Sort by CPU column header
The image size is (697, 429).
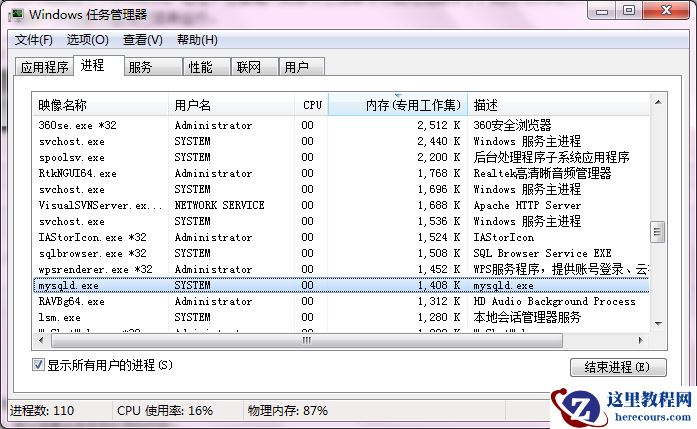point(311,105)
